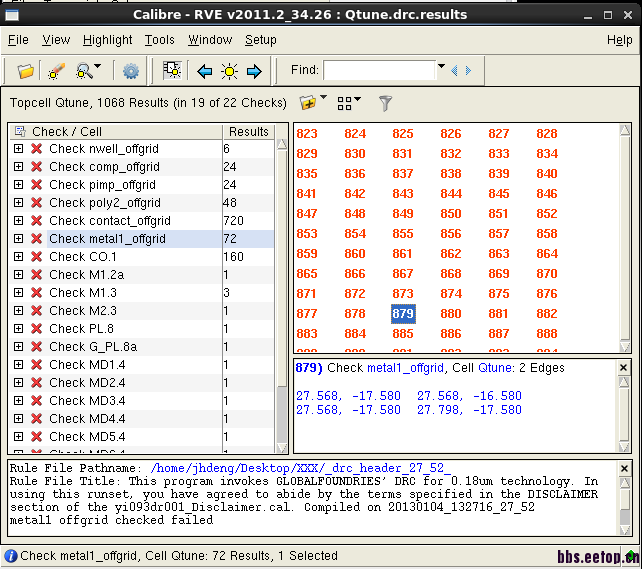Open the Tools menu

159,40
